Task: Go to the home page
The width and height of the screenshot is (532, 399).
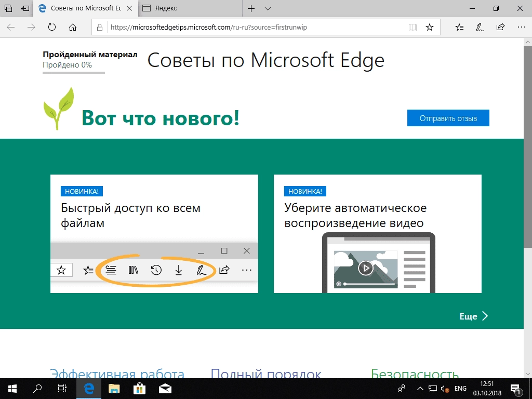Action: coord(73,27)
